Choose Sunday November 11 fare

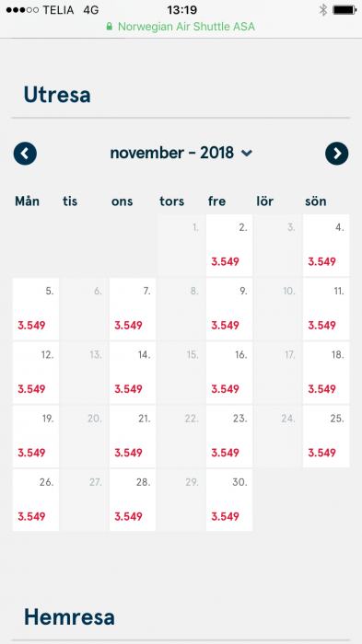pyautogui.click(x=326, y=309)
